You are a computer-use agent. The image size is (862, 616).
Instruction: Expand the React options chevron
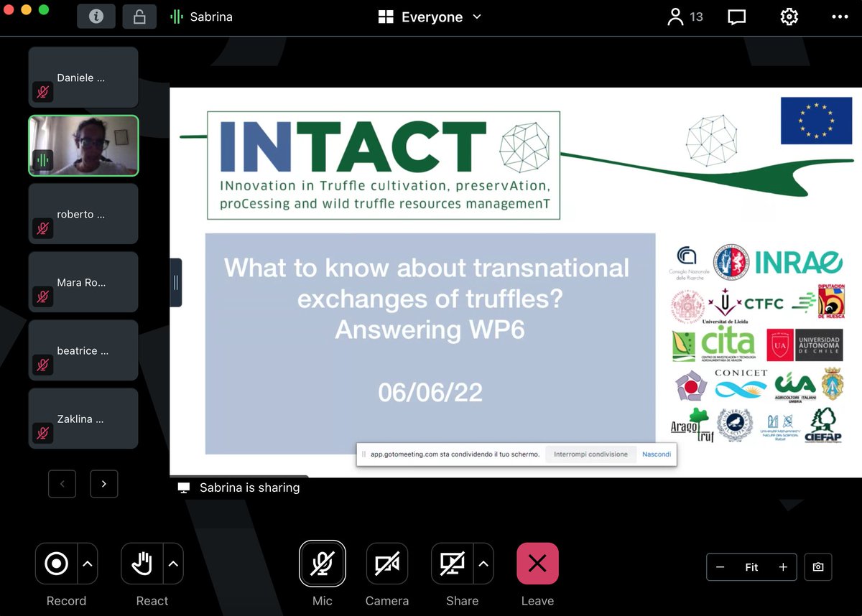click(x=172, y=564)
